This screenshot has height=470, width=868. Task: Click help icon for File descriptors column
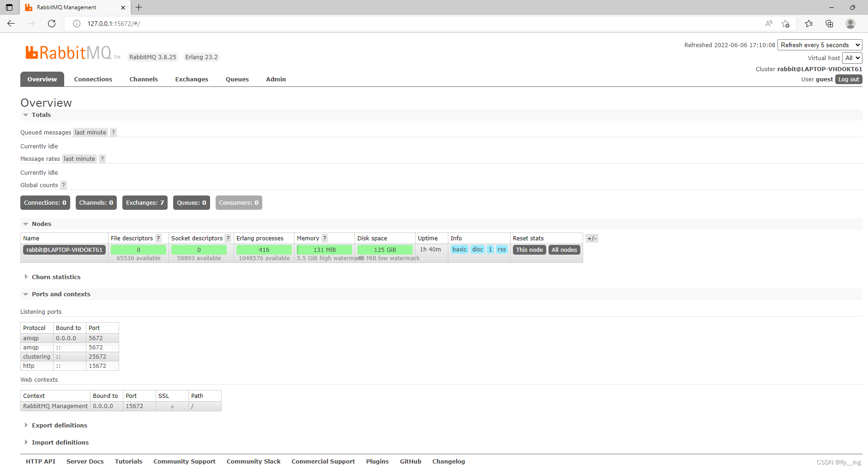coord(158,238)
